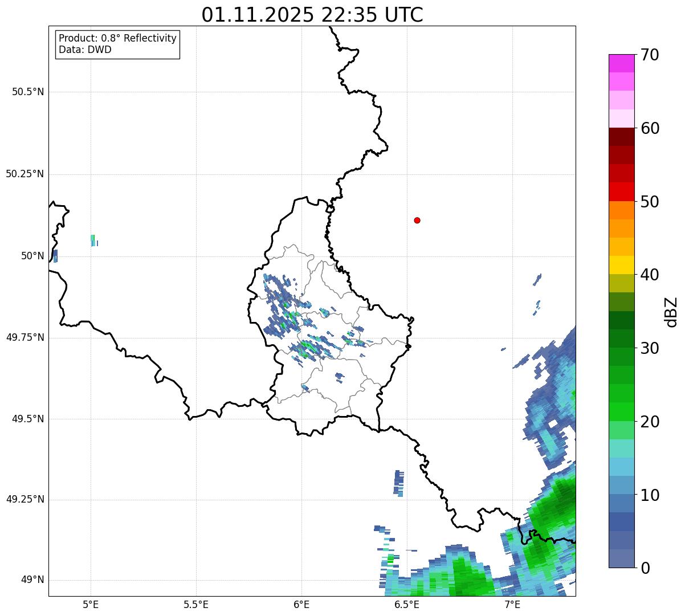Viewport: 685px width, 616px height.
Task: Click the yellow swatch just above 40
Action: [x=621, y=265]
